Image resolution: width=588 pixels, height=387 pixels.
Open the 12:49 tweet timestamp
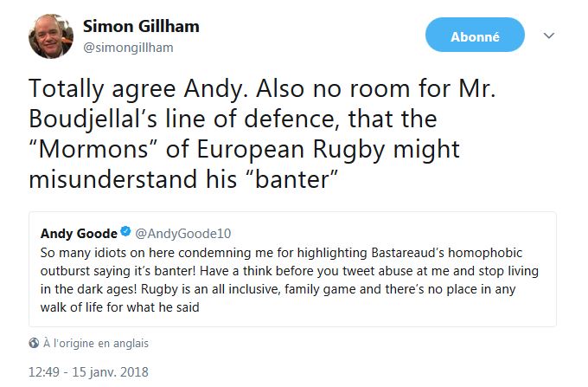tap(45, 373)
